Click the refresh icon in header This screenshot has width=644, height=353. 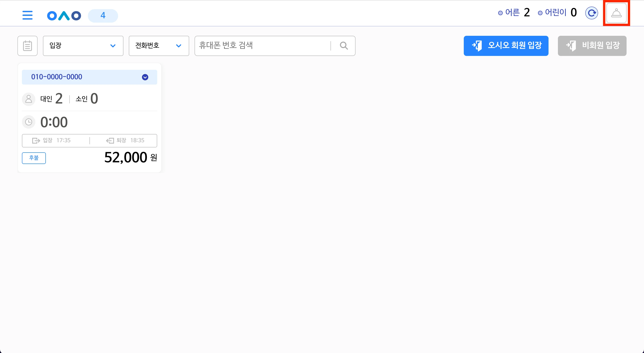click(591, 13)
